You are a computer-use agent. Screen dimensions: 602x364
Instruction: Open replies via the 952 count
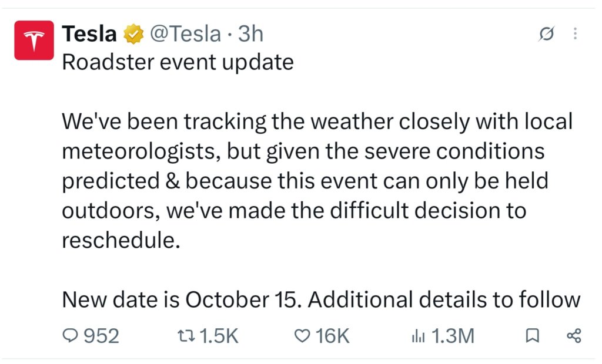(x=101, y=336)
